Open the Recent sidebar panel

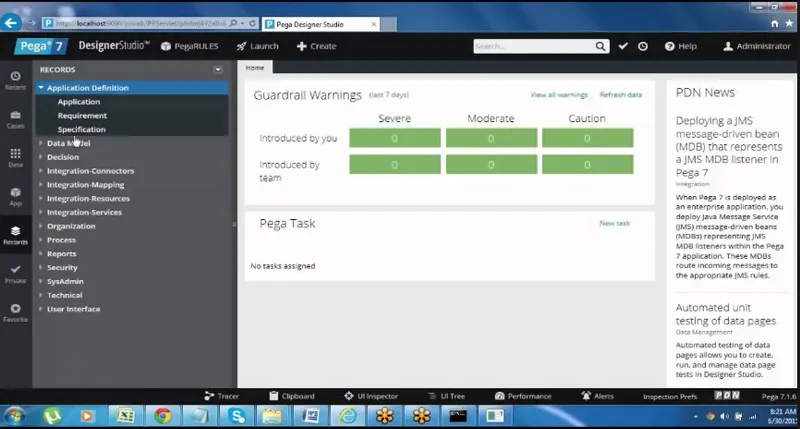pos(15,81)
